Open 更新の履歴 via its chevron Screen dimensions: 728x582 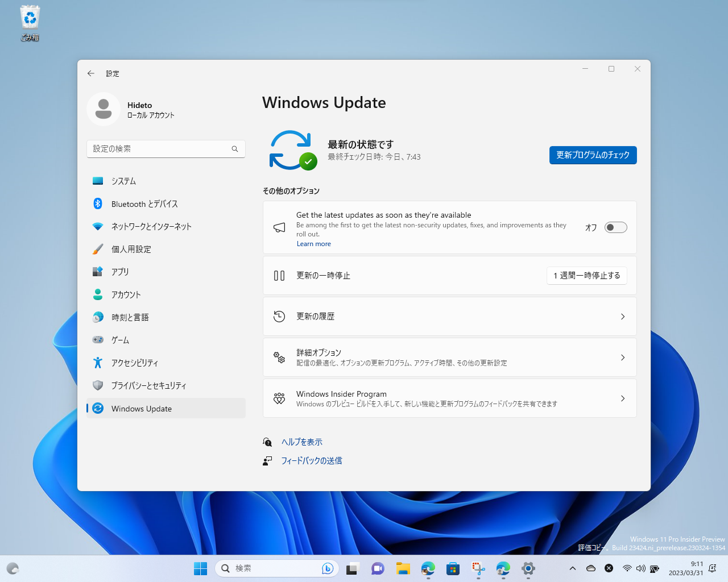point(622,317)
